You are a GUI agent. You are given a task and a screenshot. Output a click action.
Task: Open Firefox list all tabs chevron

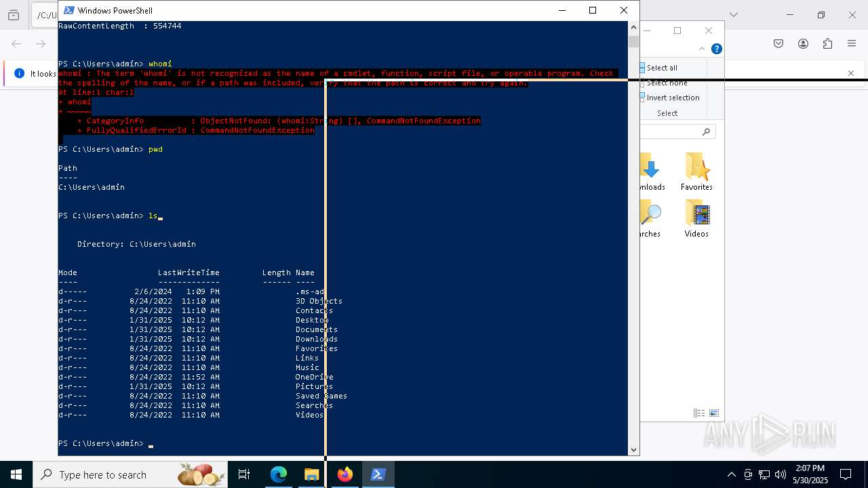tap(733, 14)
